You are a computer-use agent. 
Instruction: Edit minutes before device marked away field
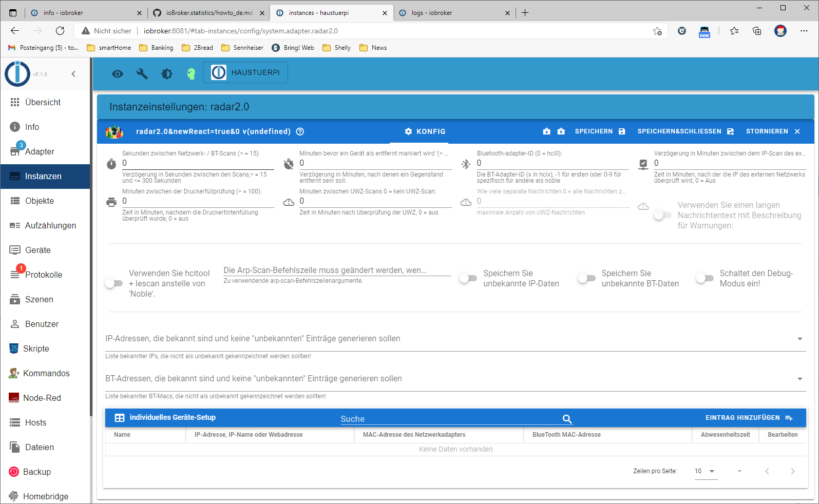tap(375, 163)
